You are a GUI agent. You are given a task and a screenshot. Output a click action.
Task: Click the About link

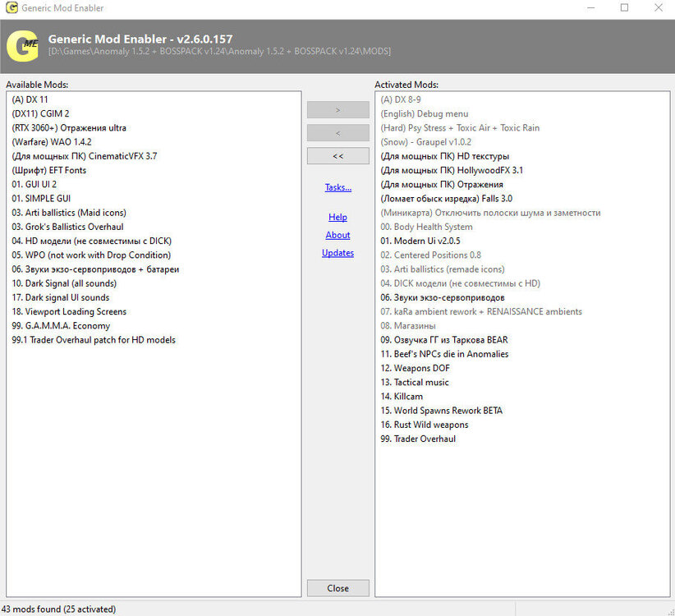pos(337,235)
